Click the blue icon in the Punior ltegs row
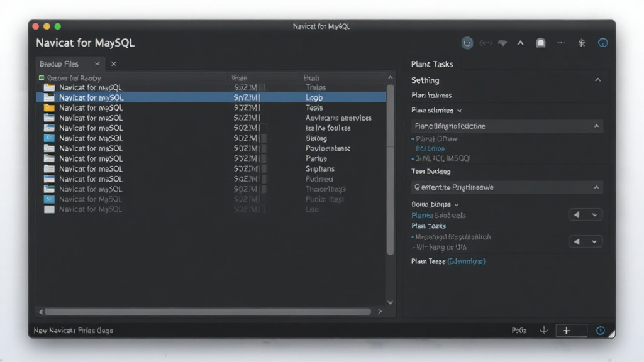This screenshot has height=362, width=644. (49, 199)
